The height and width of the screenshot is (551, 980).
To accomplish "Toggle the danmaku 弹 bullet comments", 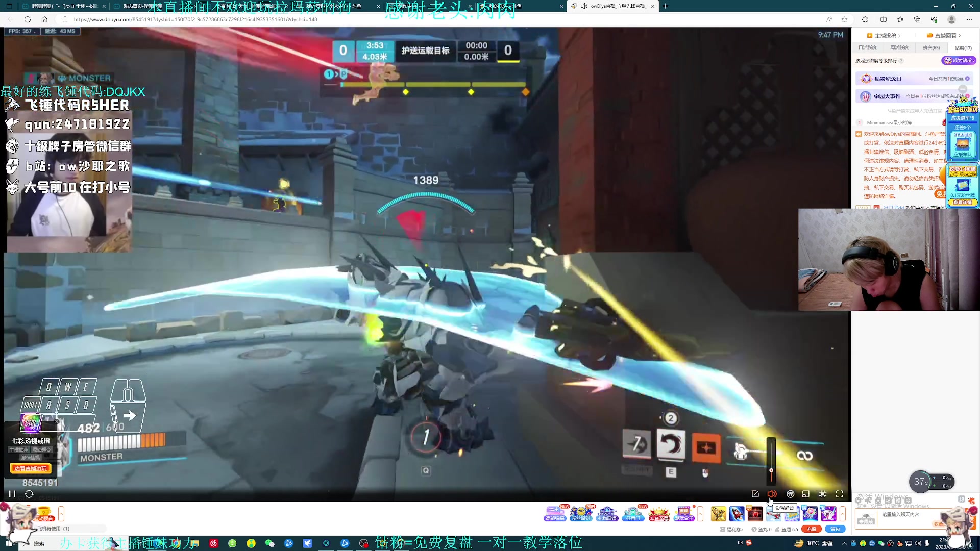I will tap(790, 494).
